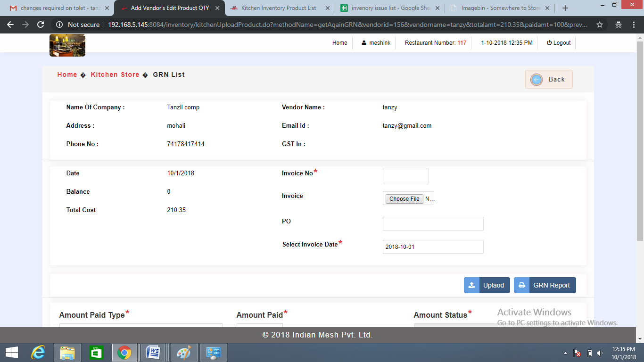The image size is (644, 362).
Task: Click the GRN Report printer icon
Action: click(522, 285)
